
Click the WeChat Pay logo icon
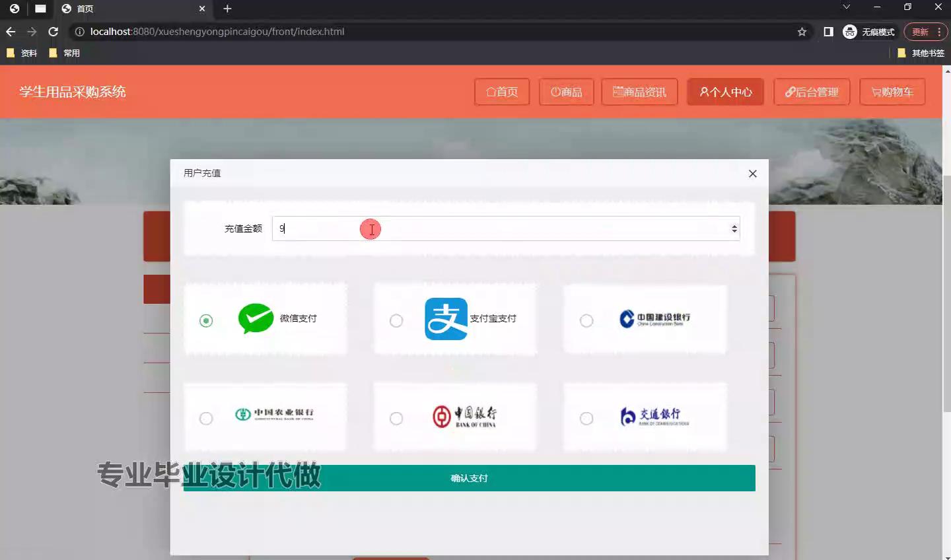[256, 319]
